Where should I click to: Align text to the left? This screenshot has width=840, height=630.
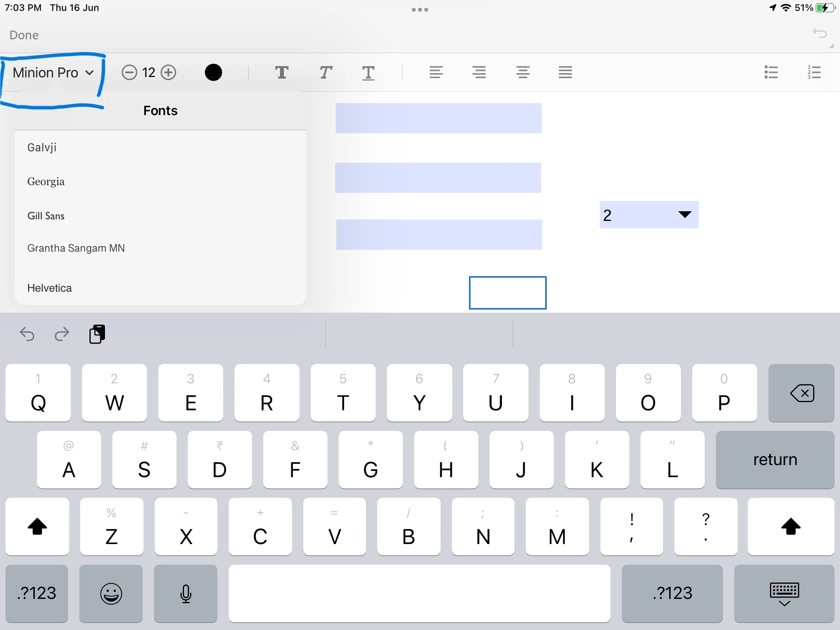(436, 72)
